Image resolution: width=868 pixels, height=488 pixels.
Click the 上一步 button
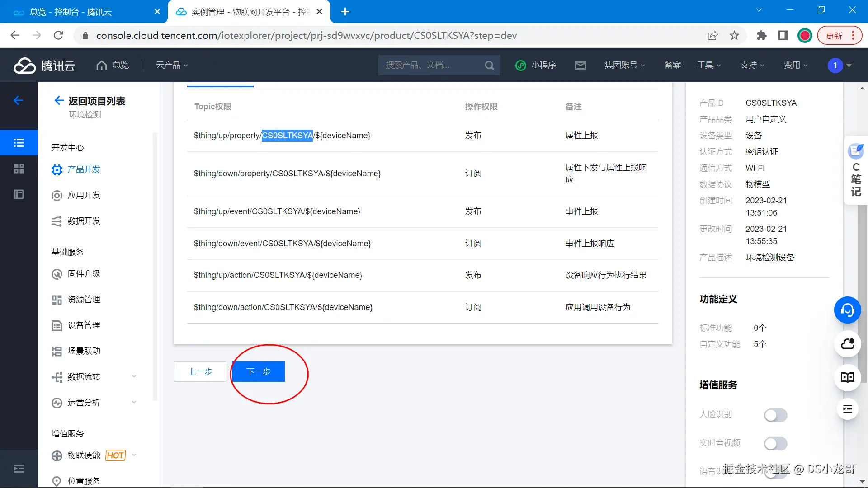tap(200, 371)
